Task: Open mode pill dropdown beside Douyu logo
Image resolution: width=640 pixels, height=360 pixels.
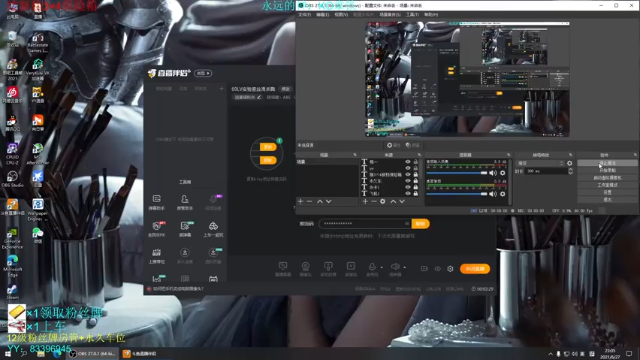Action: click(x=203, y=73)
